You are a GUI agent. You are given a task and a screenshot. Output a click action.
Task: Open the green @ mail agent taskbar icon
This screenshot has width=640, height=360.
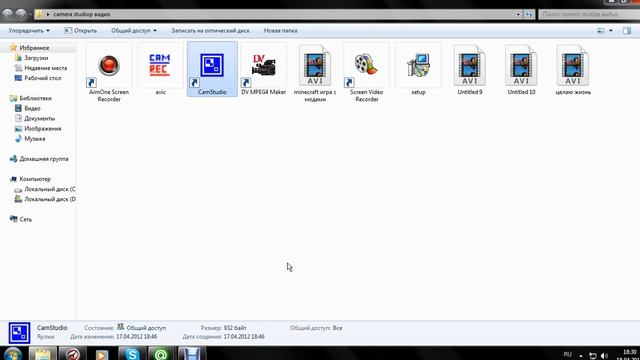(161, 353)
